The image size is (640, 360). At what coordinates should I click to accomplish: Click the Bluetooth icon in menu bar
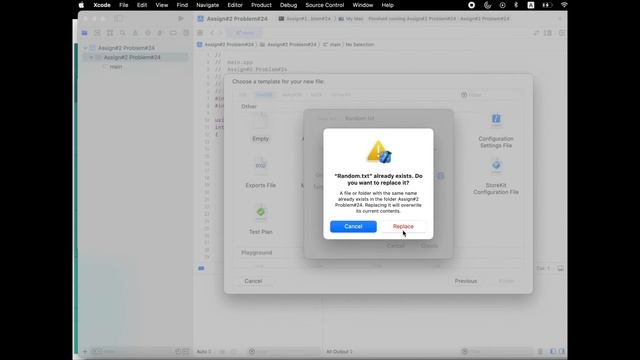click(516, 5)
